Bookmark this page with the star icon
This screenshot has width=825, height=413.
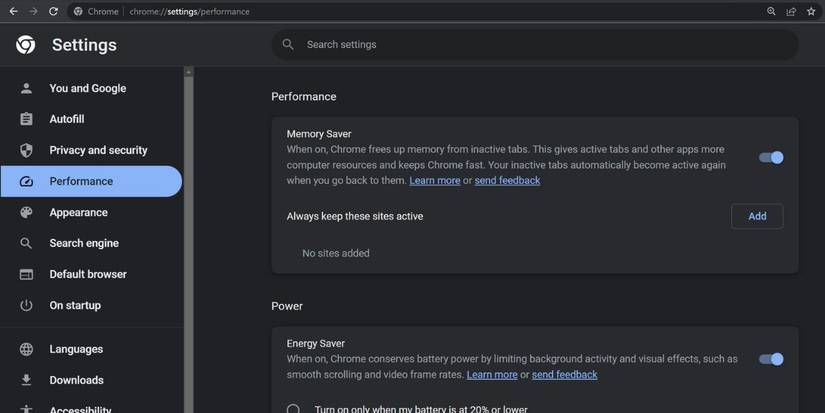[811, 12]
